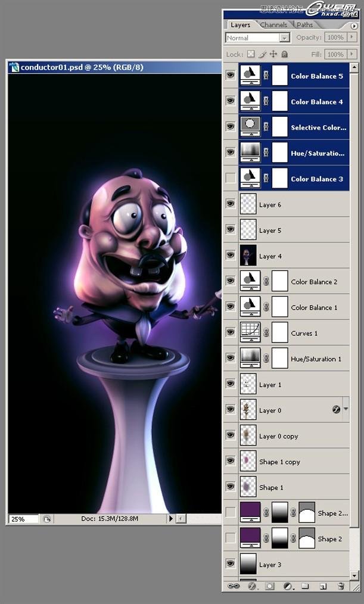364x604 pixels.
Task: Select the Color Balance 2 layer name
Action: pyautogui.click(x=314, y=282)
